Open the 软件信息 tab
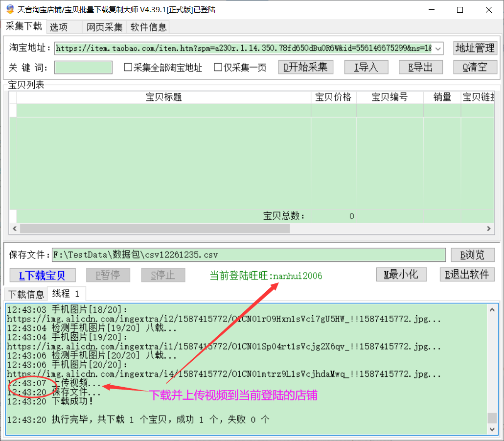 coord(148,27)
